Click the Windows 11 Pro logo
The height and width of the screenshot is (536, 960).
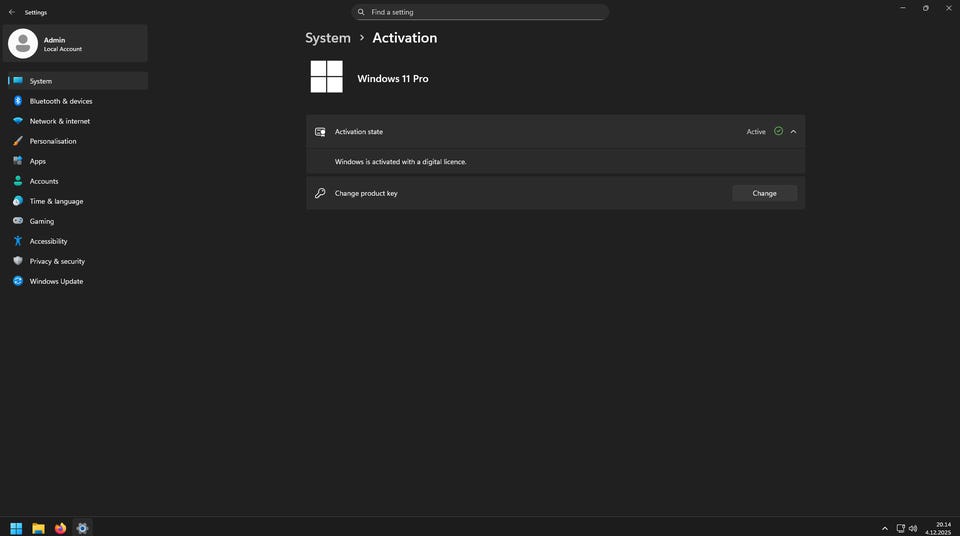[326, 77]
